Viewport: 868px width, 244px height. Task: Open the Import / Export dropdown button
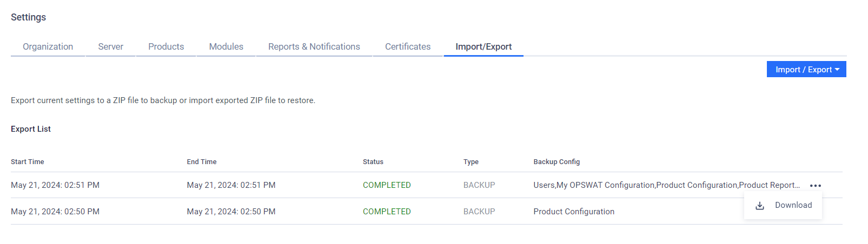click(806, 69)
